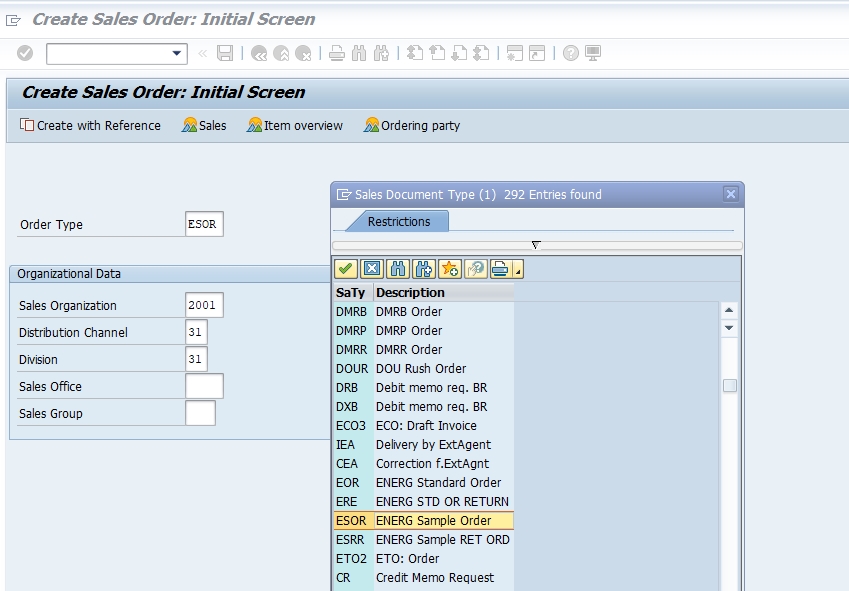849x591 pixels.
Task: Click the SaTy column header
Action: [x=353, y=293]
